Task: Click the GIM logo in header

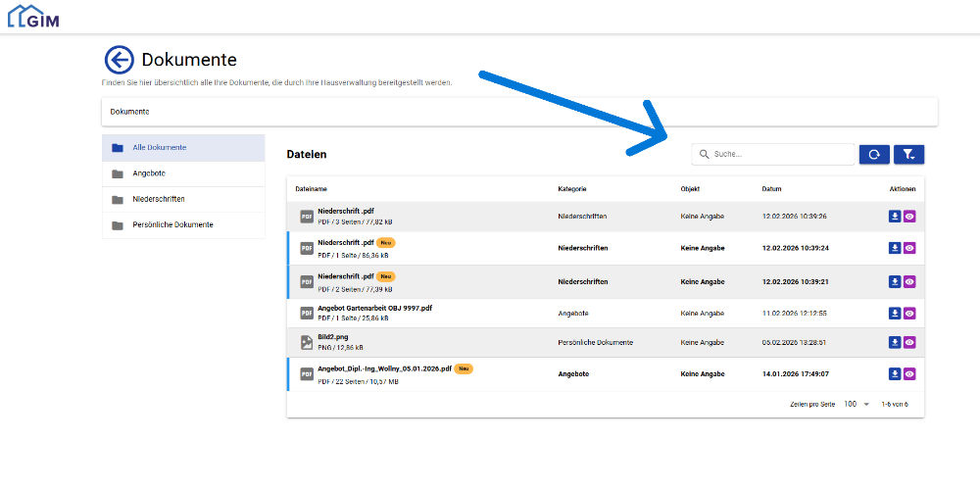Action: [x=33, y=17]
